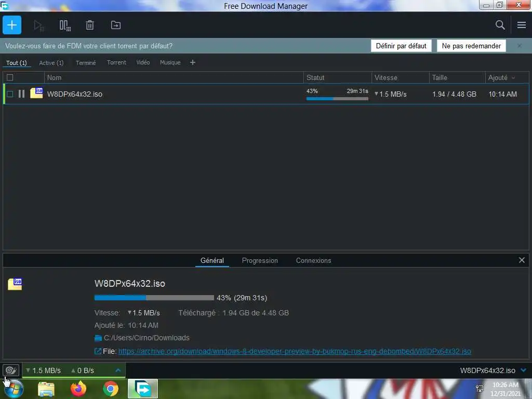Open the Progression details tab

point(260,261)
